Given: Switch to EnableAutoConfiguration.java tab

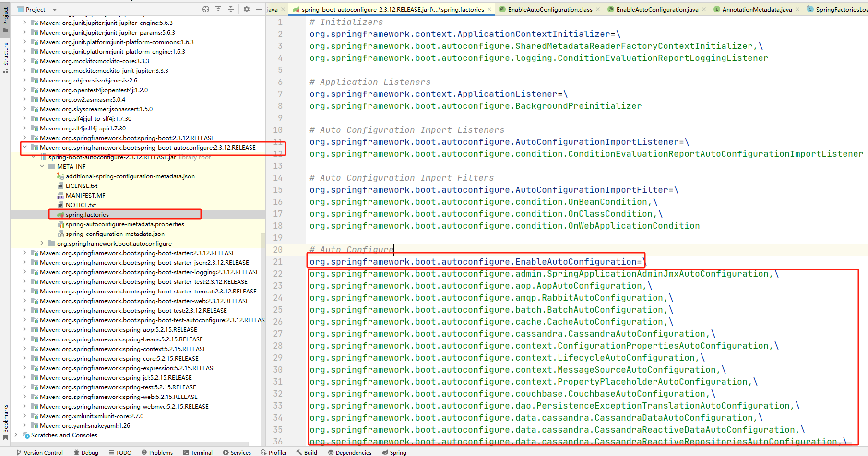Looking at the screenshot, I should (657, 9).
